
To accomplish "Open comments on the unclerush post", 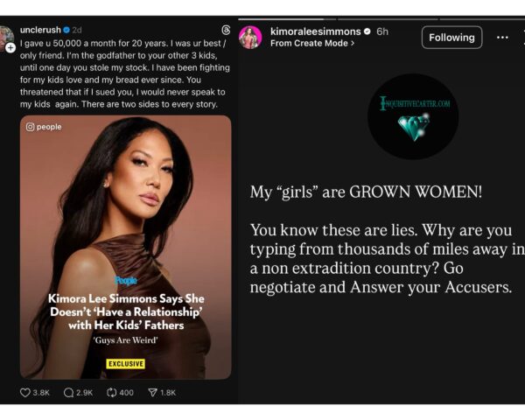I will pos(68,393).
